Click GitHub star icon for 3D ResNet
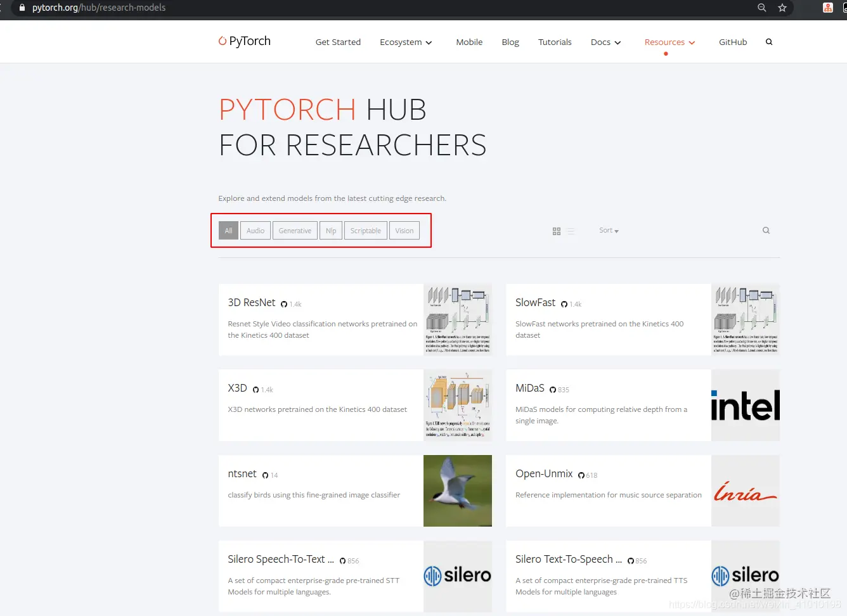 point(284,304)
